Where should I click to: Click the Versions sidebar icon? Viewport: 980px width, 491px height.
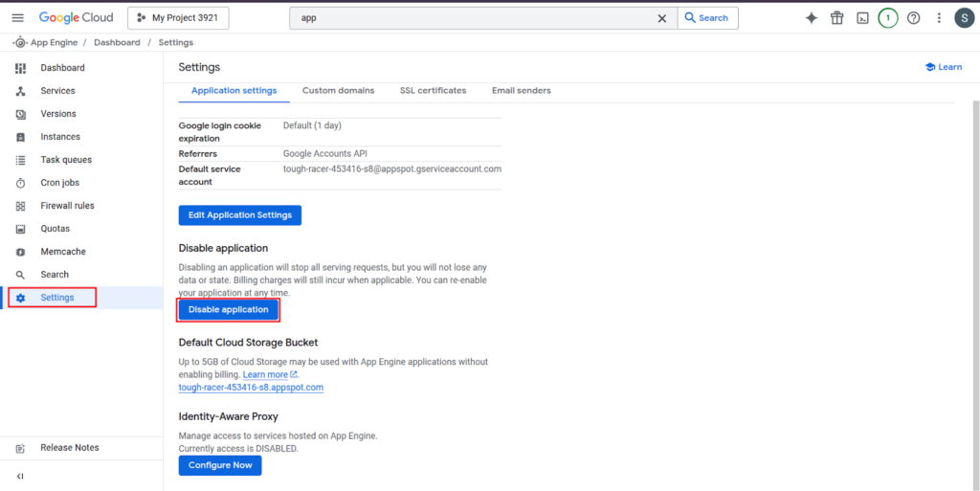21,114
